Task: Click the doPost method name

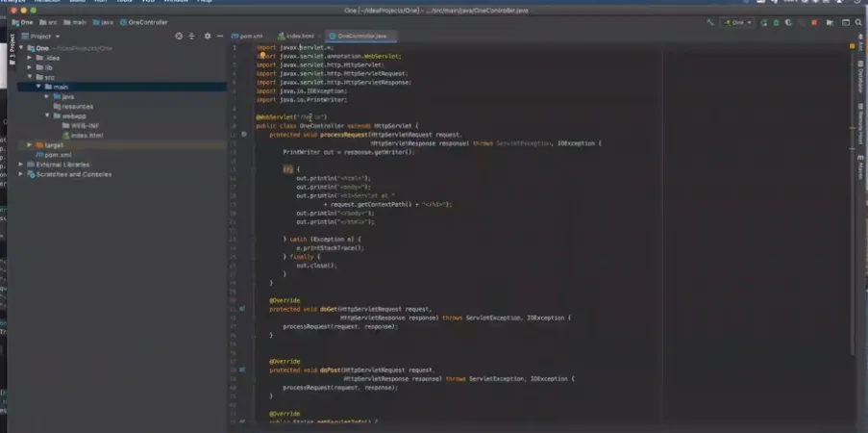Action: tap(330, 369)
